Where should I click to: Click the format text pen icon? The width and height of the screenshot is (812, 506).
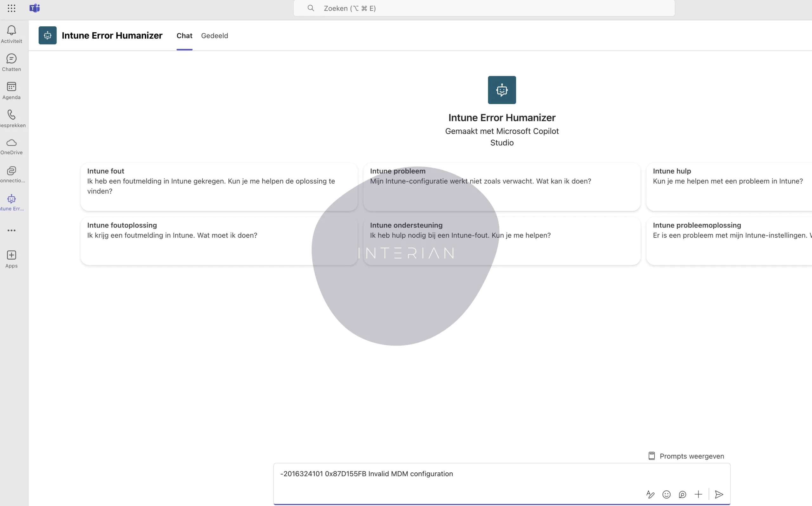click(650, 494)
